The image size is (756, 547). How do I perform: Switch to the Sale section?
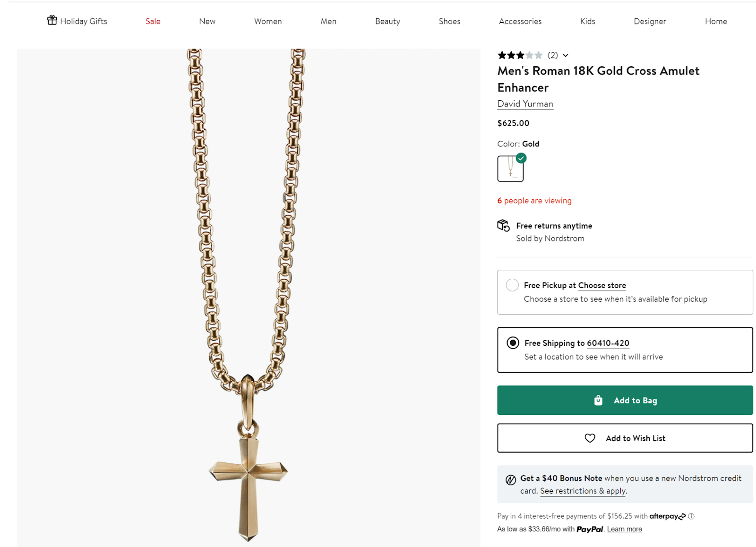coord(153,21)
